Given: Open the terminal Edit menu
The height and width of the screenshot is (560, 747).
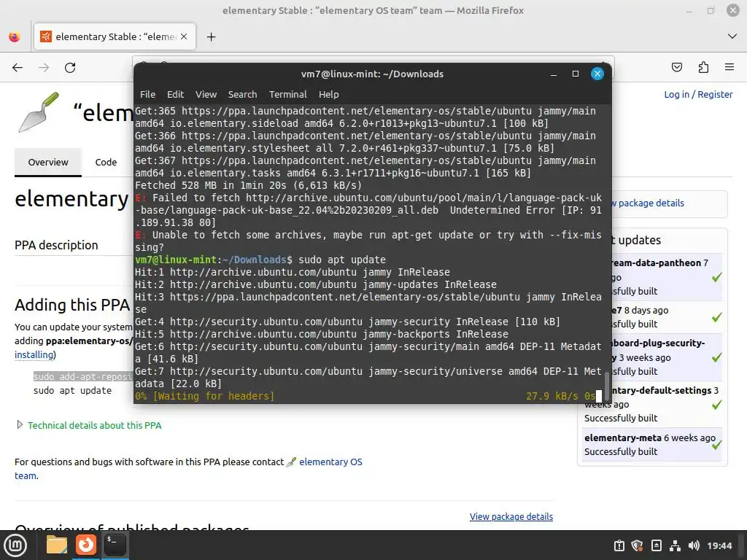Looking at the screenshot, I should [175, 94].
